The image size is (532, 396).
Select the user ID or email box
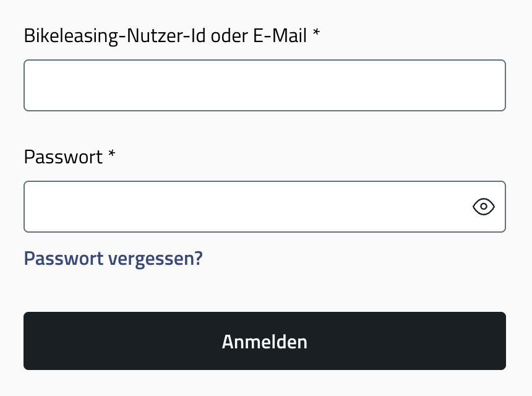tap(265, 85)
